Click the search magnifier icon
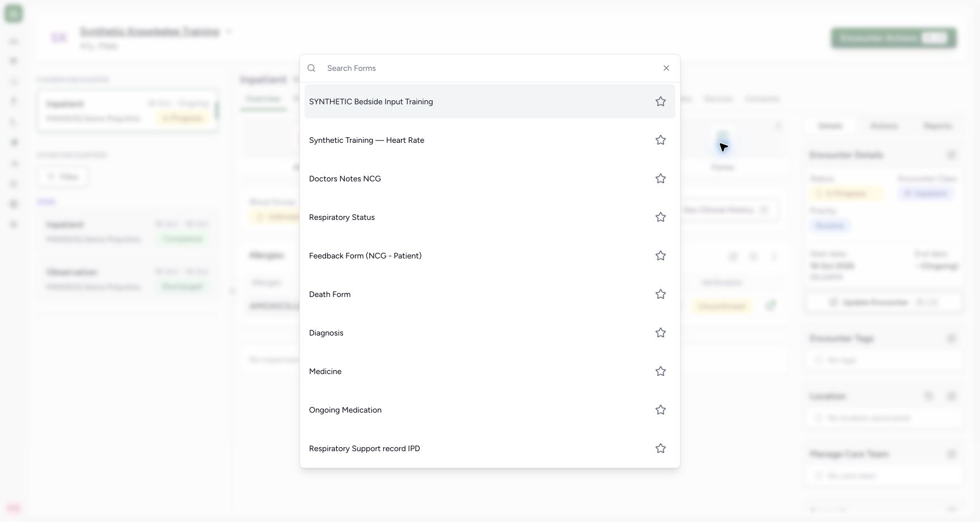 311,68
